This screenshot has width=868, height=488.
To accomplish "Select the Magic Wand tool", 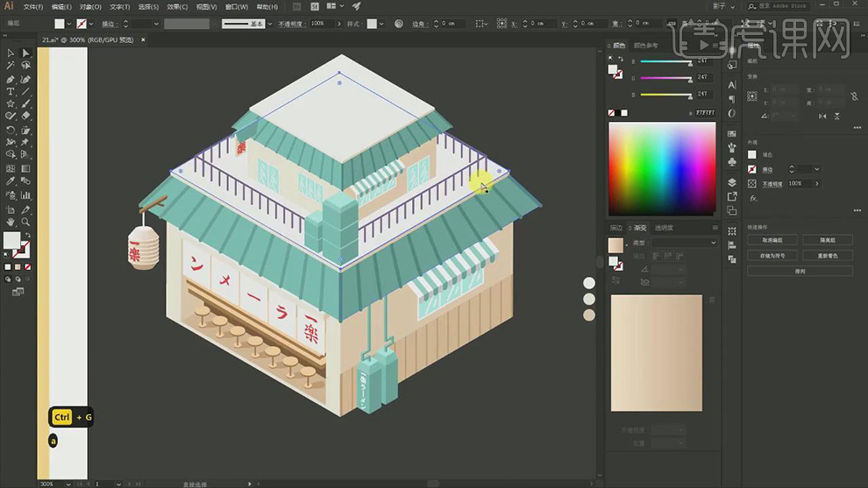I will click(x=11, y=66).
